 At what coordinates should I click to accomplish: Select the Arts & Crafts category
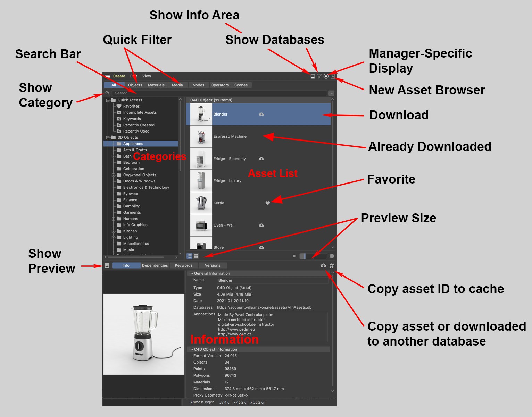135,150
